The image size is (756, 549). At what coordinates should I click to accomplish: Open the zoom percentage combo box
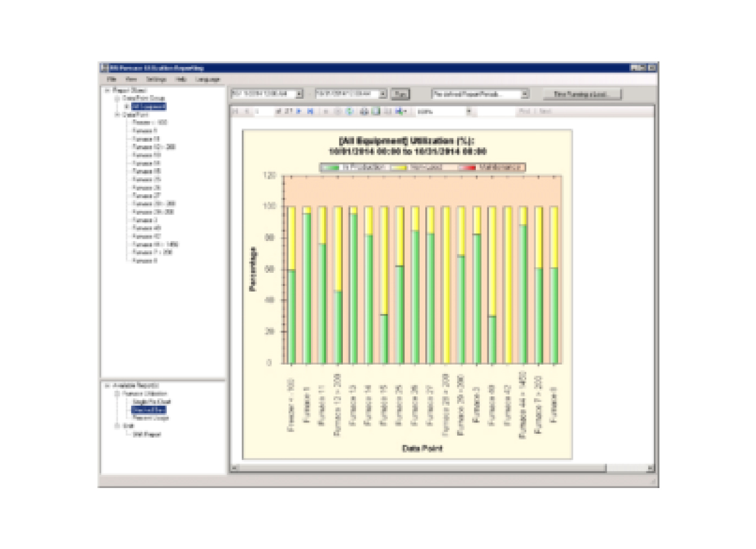tap(469, 110)
